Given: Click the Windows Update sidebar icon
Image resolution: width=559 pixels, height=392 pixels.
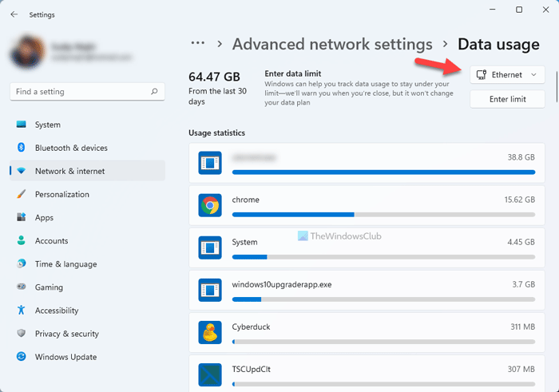Looking at the screenshot, I should [x=21, y=357].
